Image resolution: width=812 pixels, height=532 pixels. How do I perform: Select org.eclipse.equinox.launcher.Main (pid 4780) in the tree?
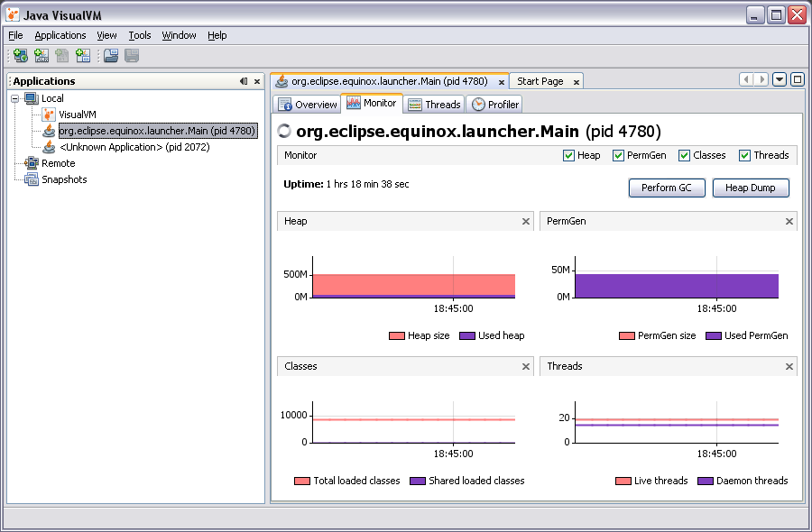(x=157, y=131)
